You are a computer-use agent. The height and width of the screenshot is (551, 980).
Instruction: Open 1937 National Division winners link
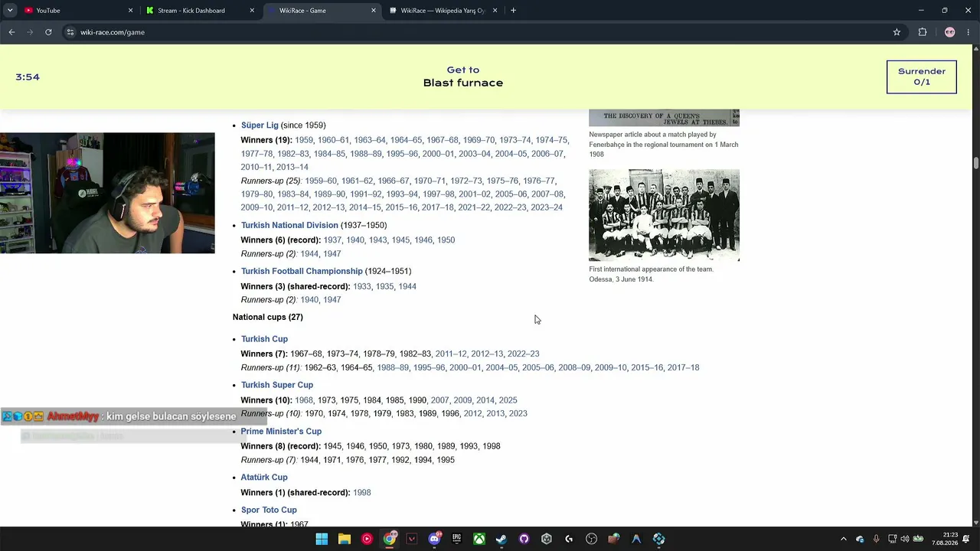332,240
